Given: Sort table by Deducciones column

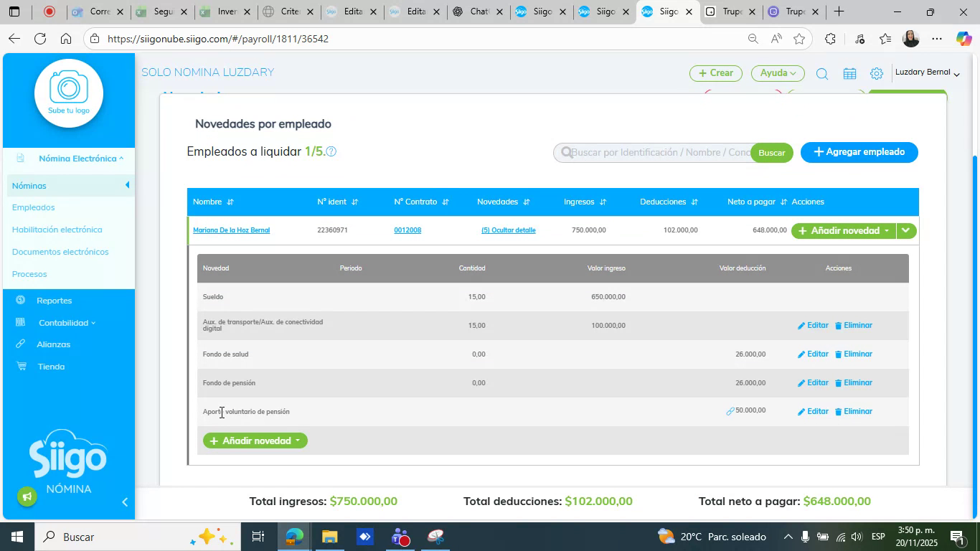Looking at the screenshot, I should pos(694,202).
